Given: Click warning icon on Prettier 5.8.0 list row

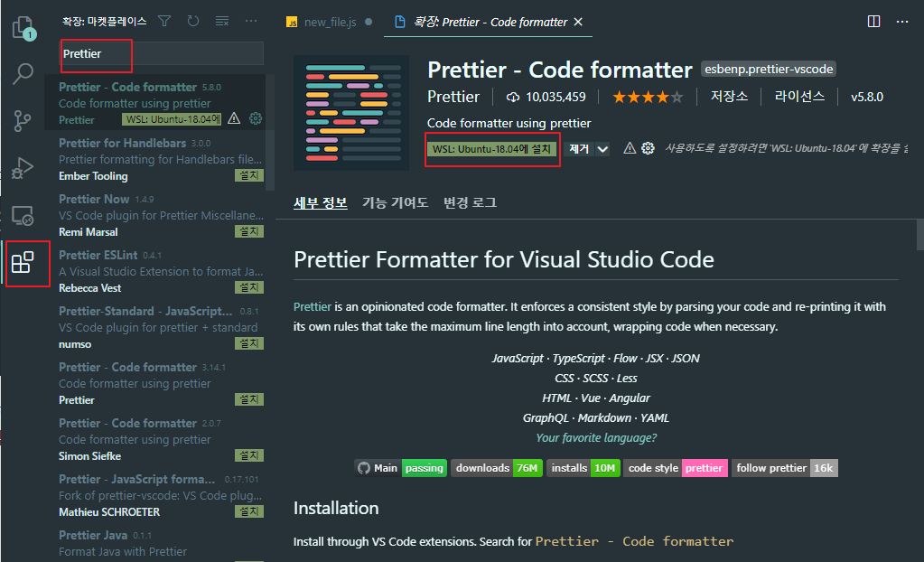Looking at the screenshot, I should click(234, 118).
